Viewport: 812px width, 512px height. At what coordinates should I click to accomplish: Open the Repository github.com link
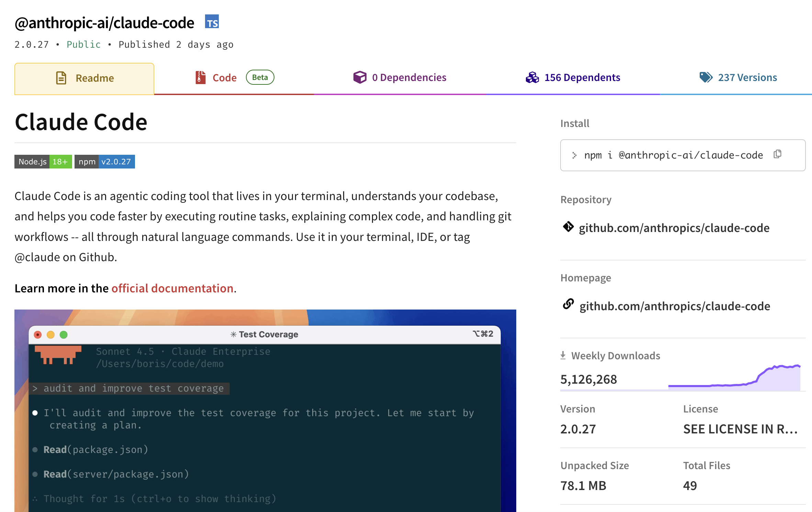[674, 228]
